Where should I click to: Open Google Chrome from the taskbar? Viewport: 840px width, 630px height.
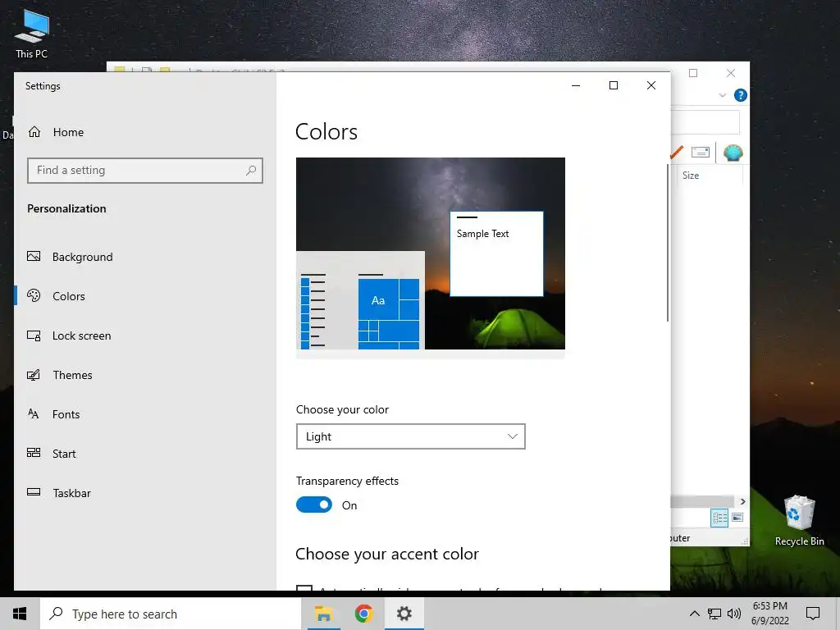coord(363,614)
